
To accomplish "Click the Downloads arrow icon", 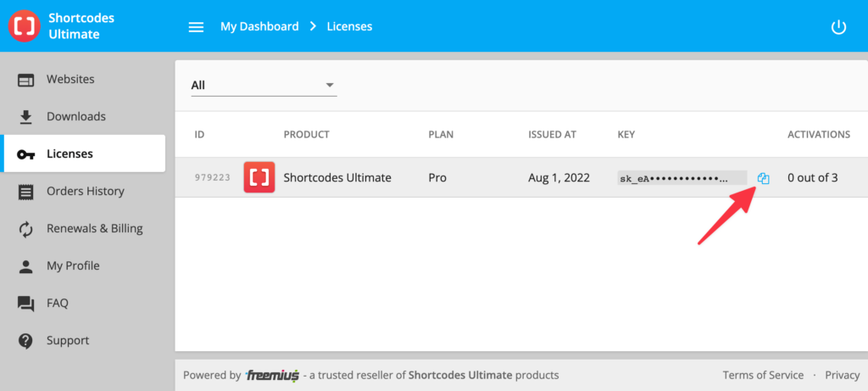I will coord(26,117).
